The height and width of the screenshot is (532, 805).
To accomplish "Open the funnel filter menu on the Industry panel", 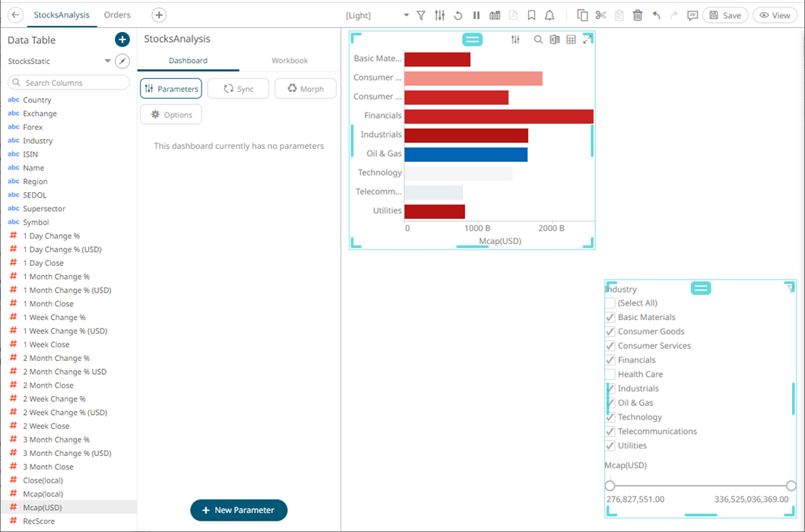I will pyautogui.click(x=791, y=289).
